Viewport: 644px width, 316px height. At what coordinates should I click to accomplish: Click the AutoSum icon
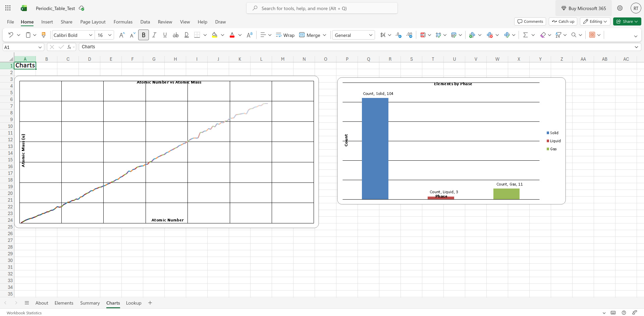pyautogui.click(x=526, y=35)
